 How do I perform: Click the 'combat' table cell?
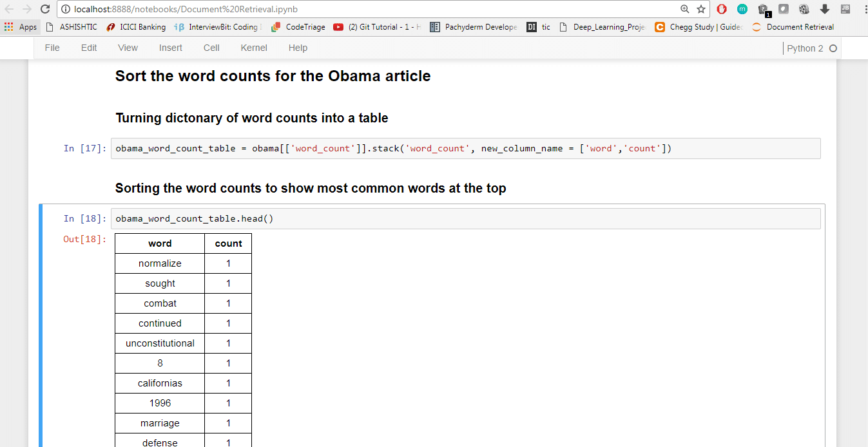point(160,303)
